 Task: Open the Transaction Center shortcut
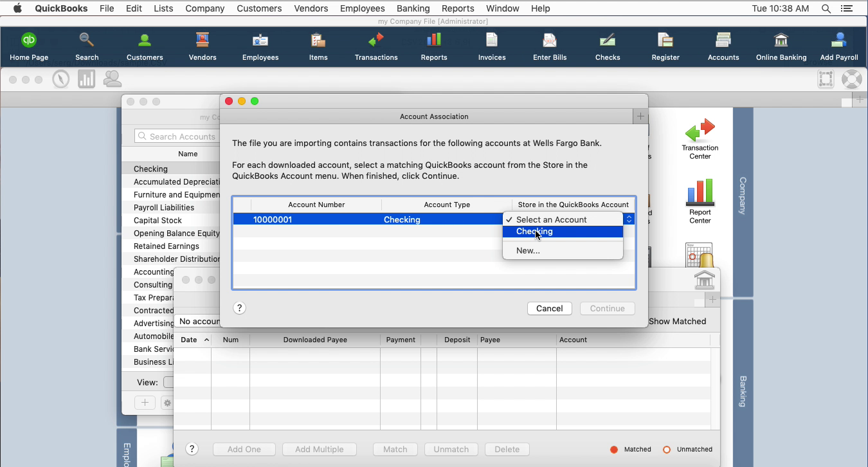click(x=700, y=138)
